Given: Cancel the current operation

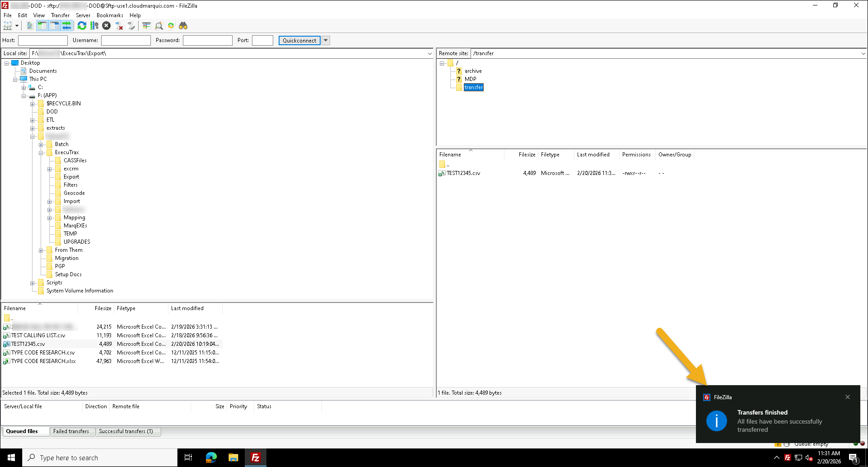Looking at the screenshot, I should pyautogui.click(x=106, y=26).
